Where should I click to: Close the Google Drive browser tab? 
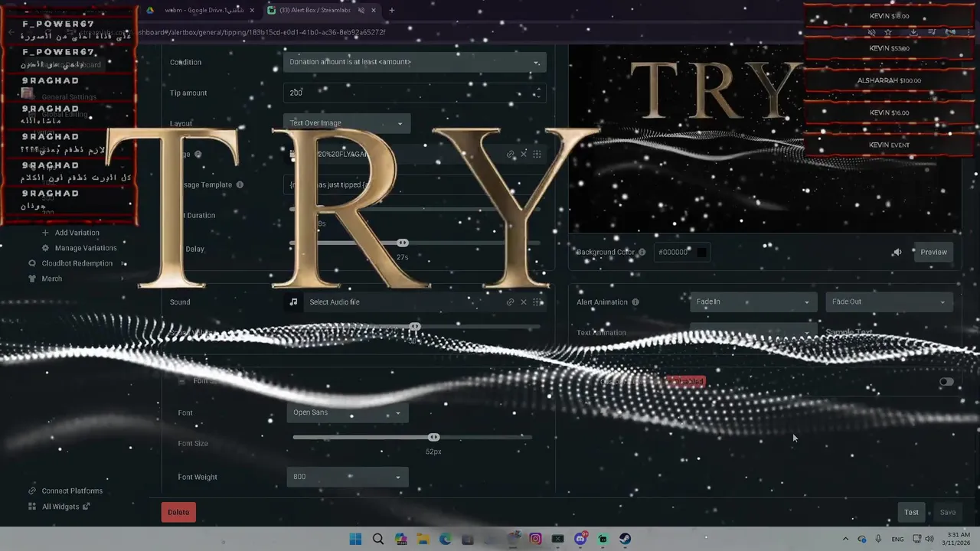click(x=252, y=11)
